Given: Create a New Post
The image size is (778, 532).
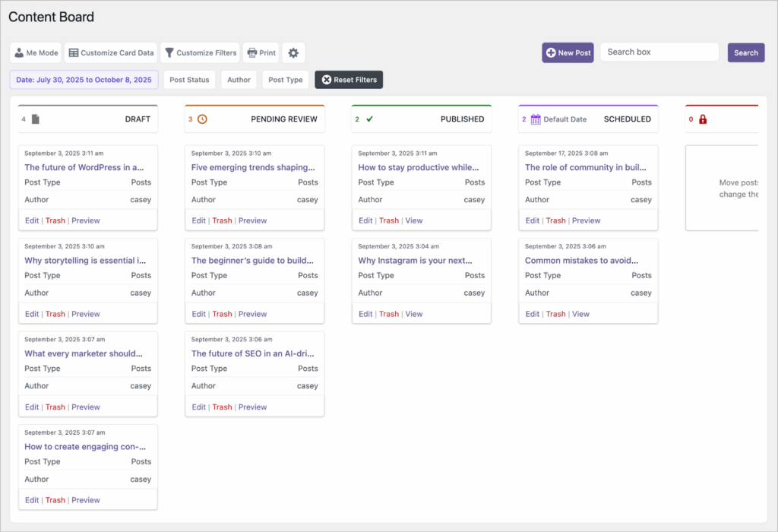Looking at the screenshot, I should (568, 52).
